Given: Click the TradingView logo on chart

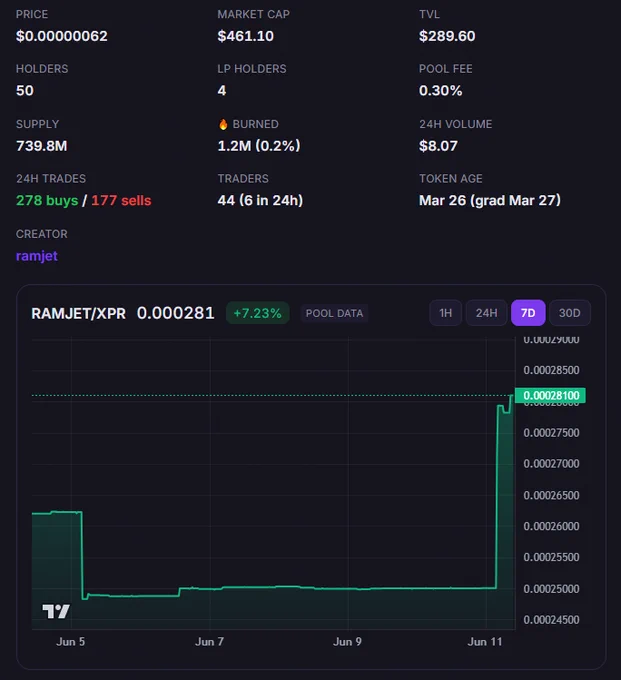Looking at the screenshot, I should pos(56,611).
